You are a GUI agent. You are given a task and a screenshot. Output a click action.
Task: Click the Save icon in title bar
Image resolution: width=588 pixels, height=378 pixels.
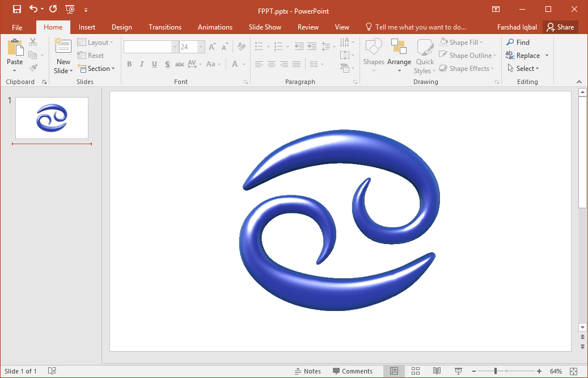coord(17,9)
